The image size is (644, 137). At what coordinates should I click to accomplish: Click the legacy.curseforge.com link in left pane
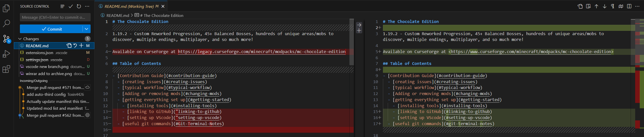[262, 52]
